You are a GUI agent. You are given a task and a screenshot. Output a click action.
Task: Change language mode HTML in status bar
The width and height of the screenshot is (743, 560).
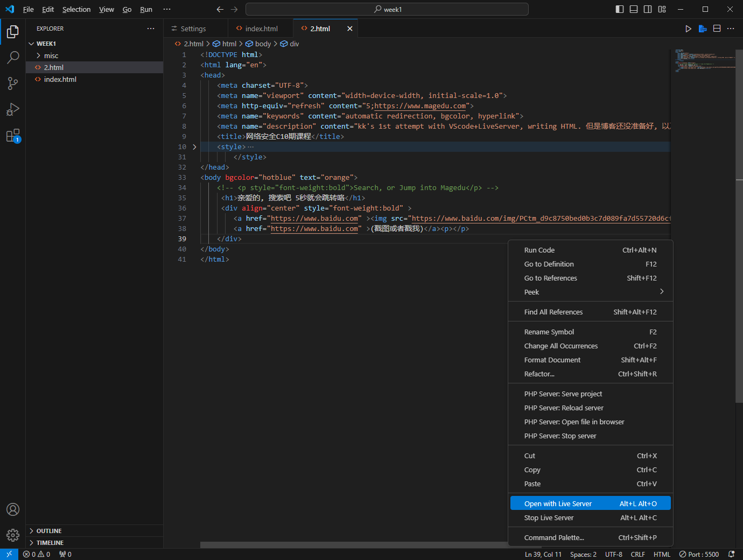click(662, 554)
